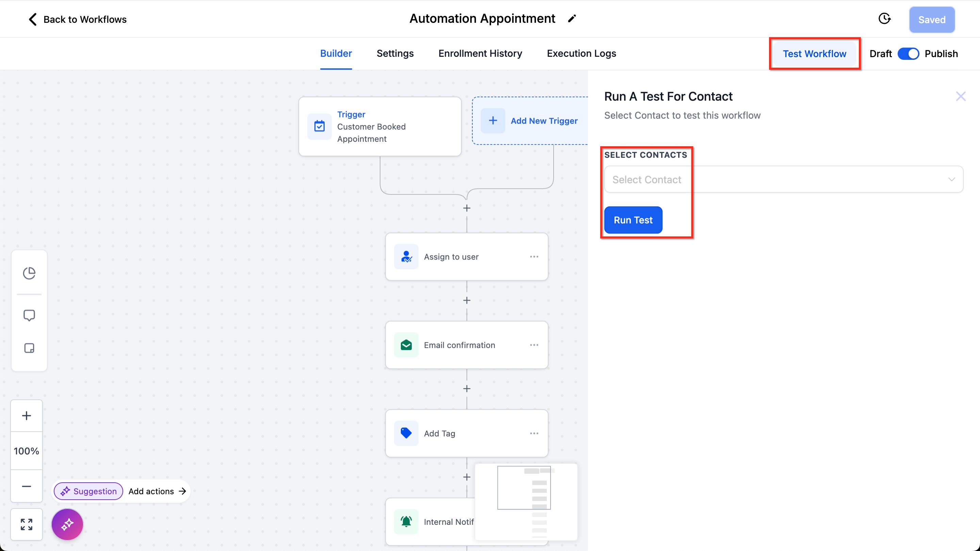980x551 pixels.
Task: Click the comments speech bubble icon
Action: click(29, 315)
